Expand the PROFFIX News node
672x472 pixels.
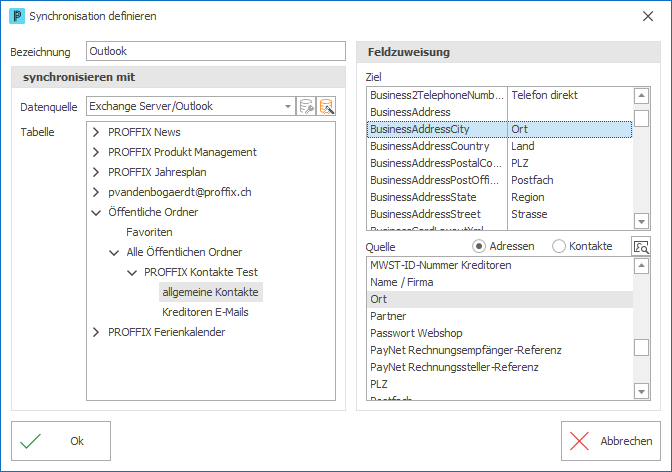tap(96, 132)
